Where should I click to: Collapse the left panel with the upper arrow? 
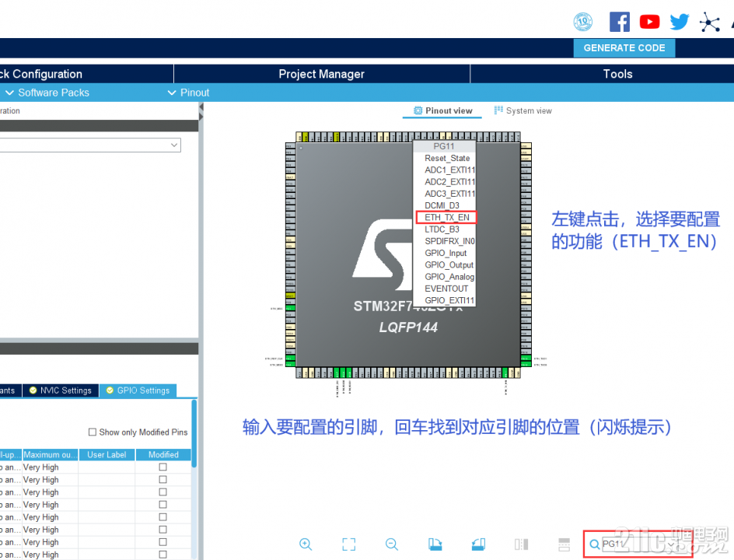tap(201, 107)
